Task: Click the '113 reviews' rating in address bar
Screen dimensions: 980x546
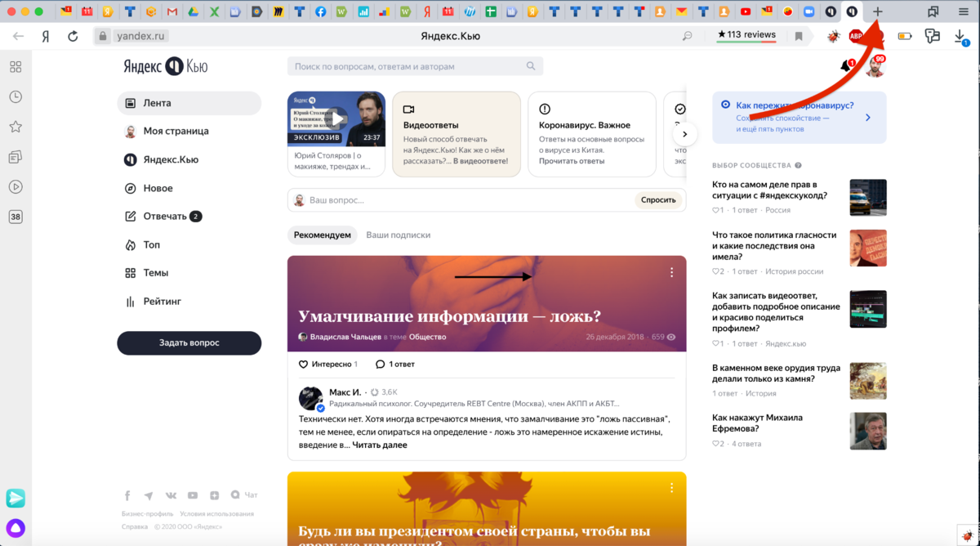Action: click(x=746, y=35)
